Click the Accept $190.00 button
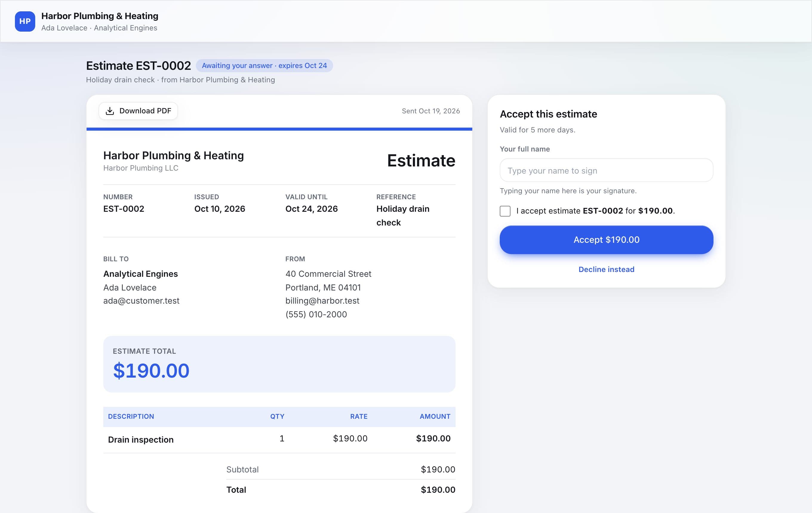The image size is (812, 513). click(x=606, y=240)
